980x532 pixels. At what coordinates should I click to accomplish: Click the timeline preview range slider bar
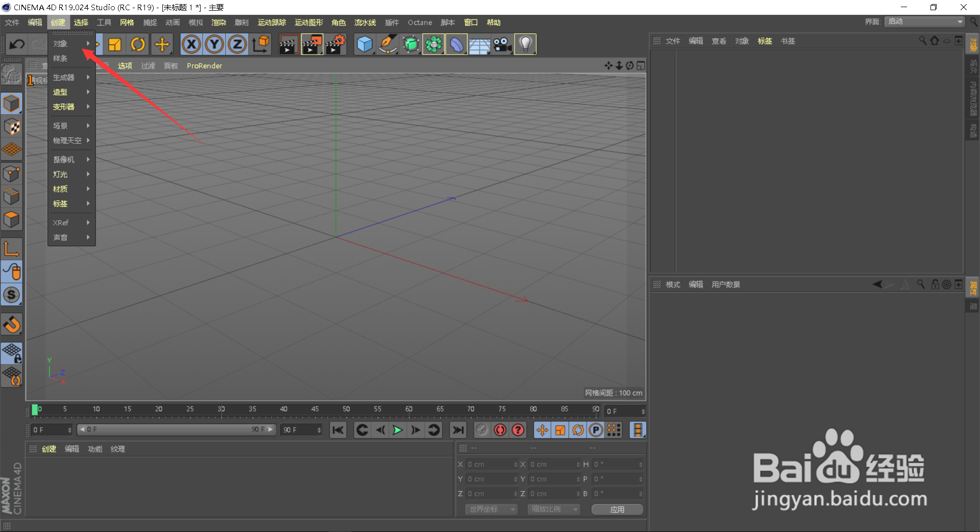176,429
